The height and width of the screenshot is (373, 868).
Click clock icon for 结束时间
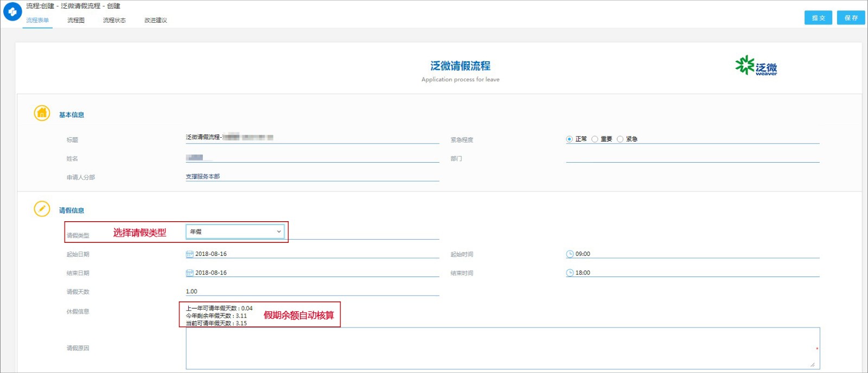(x=570, y=273)
